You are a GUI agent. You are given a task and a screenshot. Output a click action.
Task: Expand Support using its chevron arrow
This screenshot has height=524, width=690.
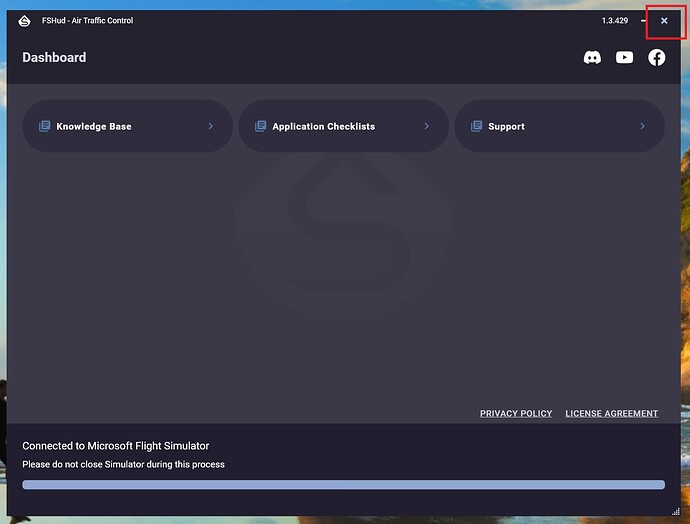click(642, 127)
